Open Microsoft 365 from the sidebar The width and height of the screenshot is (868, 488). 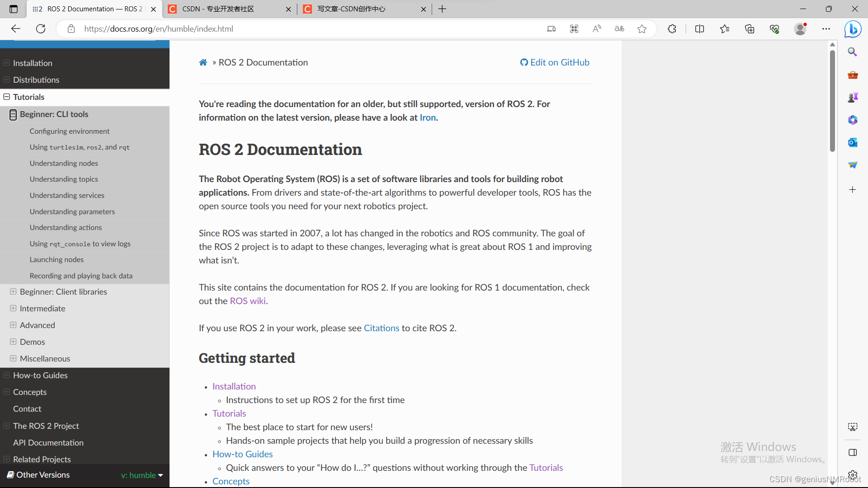click(853, 120)
